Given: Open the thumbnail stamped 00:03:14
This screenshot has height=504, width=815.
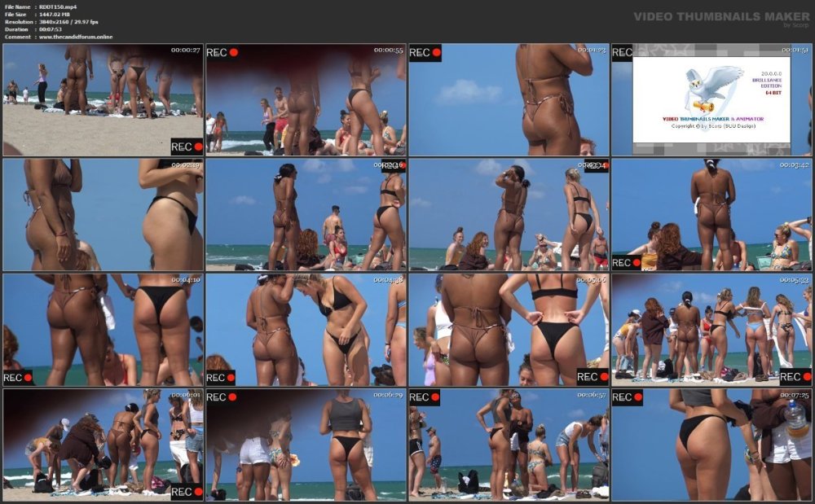Looking at the screenshot, I should (x=509, y=214).
